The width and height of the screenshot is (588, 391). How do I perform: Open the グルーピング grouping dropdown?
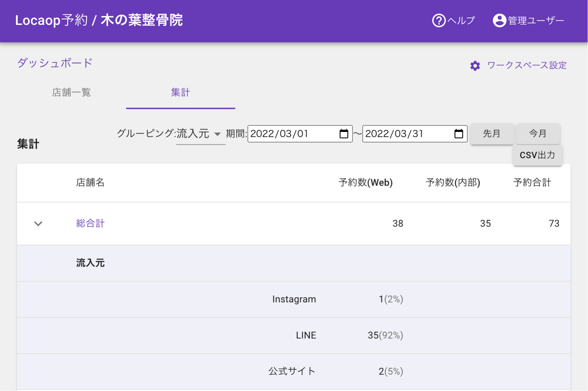click(217, 134)
